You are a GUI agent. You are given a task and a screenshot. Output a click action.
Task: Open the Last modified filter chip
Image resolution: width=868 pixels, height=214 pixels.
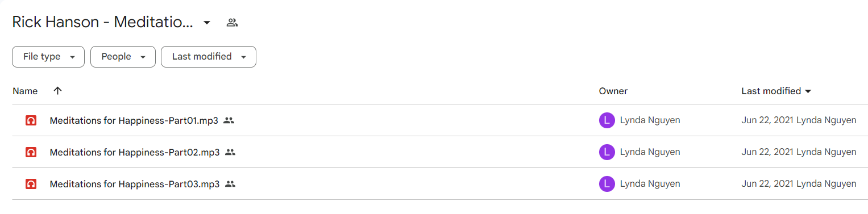point(209,57)
